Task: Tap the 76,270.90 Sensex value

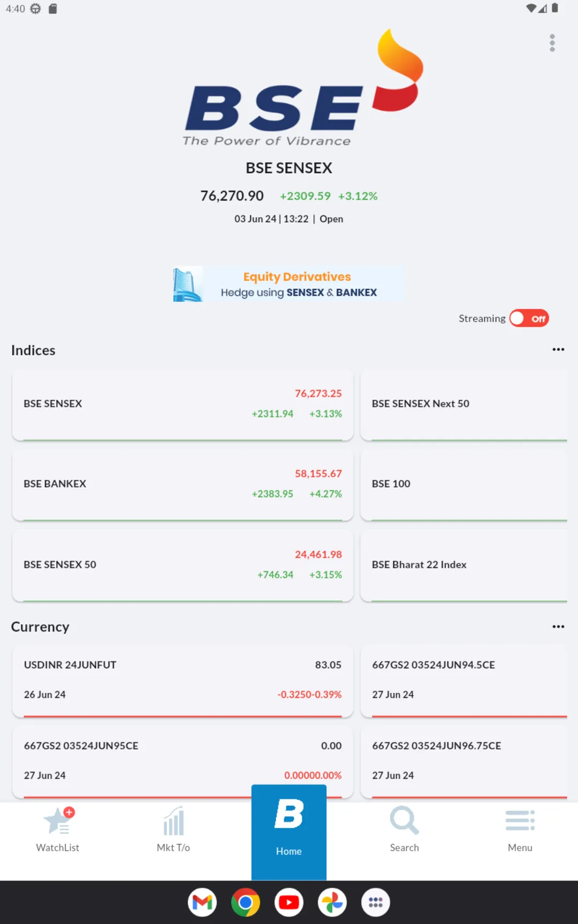Action: pyautogui.click(x=232, y=196)
